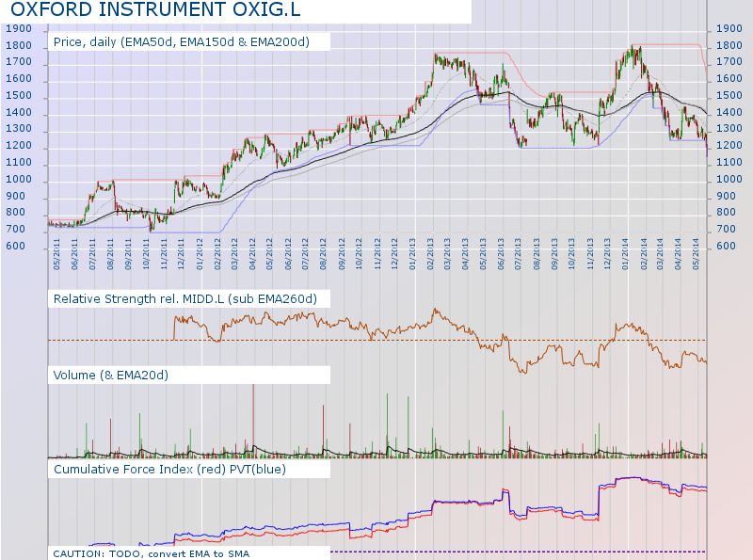Screen dimensions: 753x560
Task: Select the 05/2014 date label
Action: [696, 254]
